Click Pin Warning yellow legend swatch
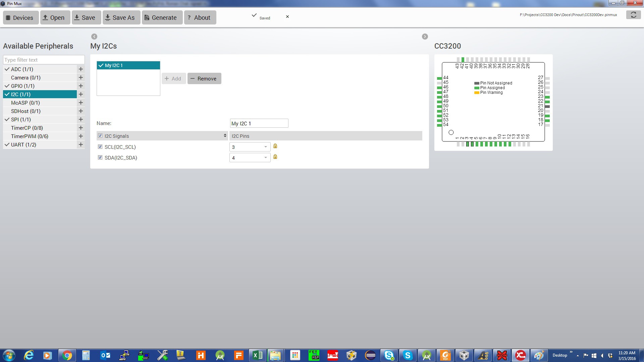The width and height of the screenshot is (644, 362). tap(477, 93)
